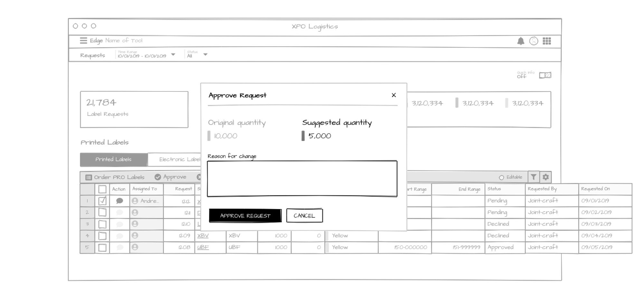Click the CANCEL button in dialog
The width and height of the screenshot is (644, 301).
point(304,216)
